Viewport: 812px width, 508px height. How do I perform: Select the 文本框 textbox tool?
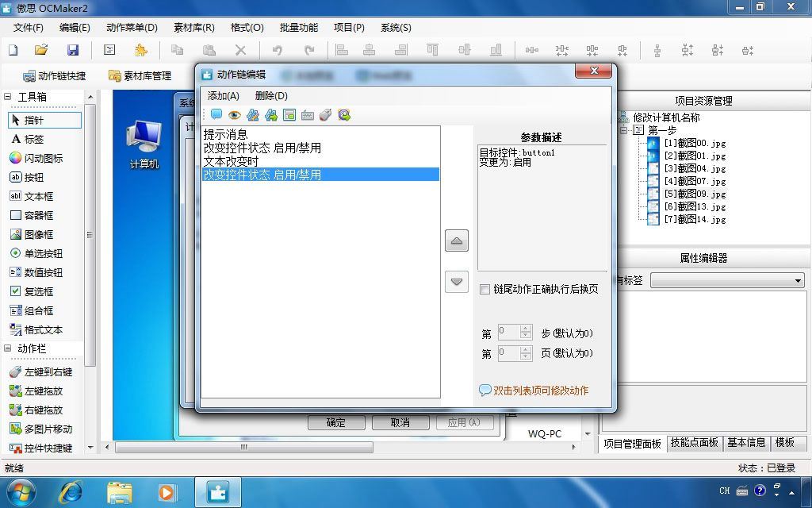[32, 197]
